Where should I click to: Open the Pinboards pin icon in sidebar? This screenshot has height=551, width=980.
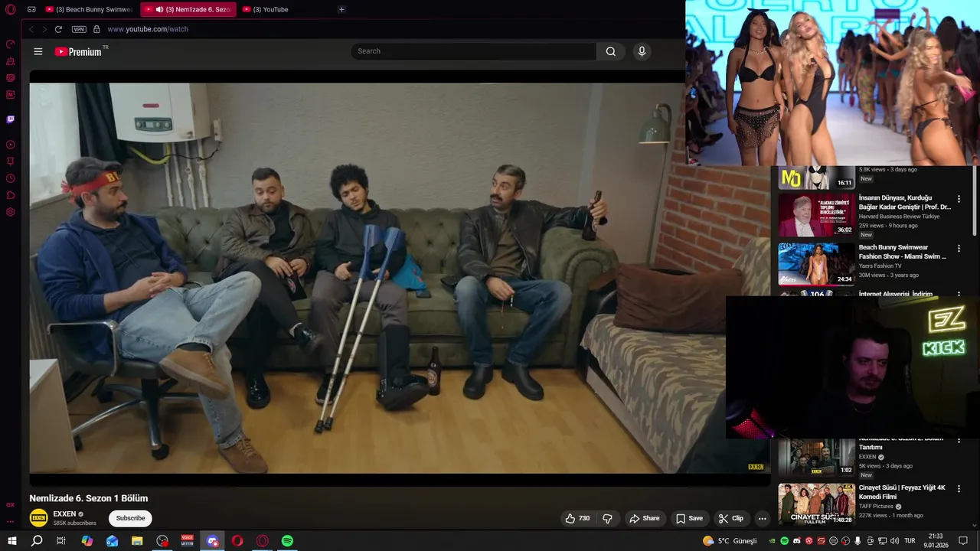coord(11,161)
